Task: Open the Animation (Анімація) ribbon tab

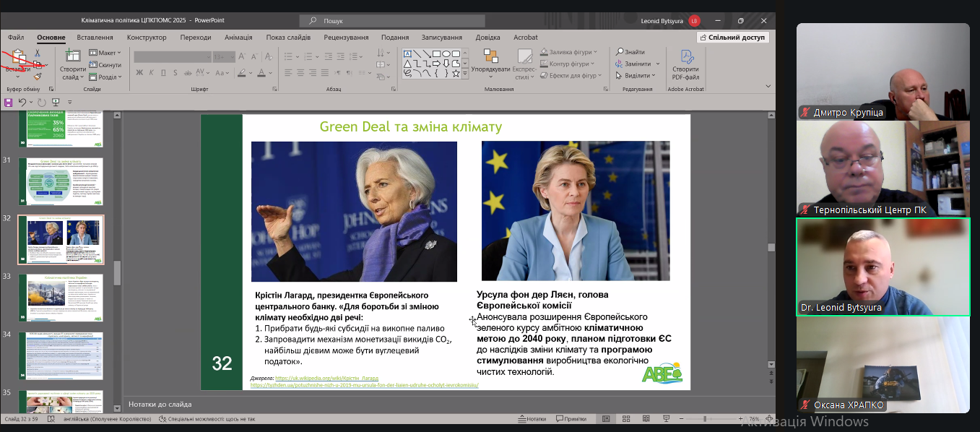Action: [x=238, y=38]
